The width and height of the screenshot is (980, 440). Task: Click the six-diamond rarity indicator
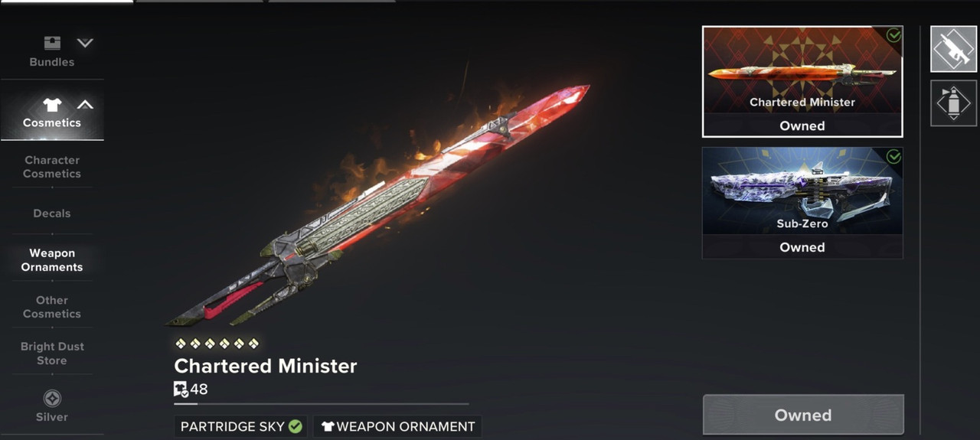pyautogui.click(x=217, y=344)
